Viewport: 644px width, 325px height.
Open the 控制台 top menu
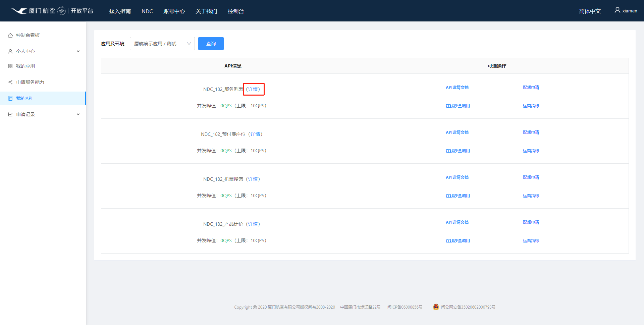tap(236, 11)
